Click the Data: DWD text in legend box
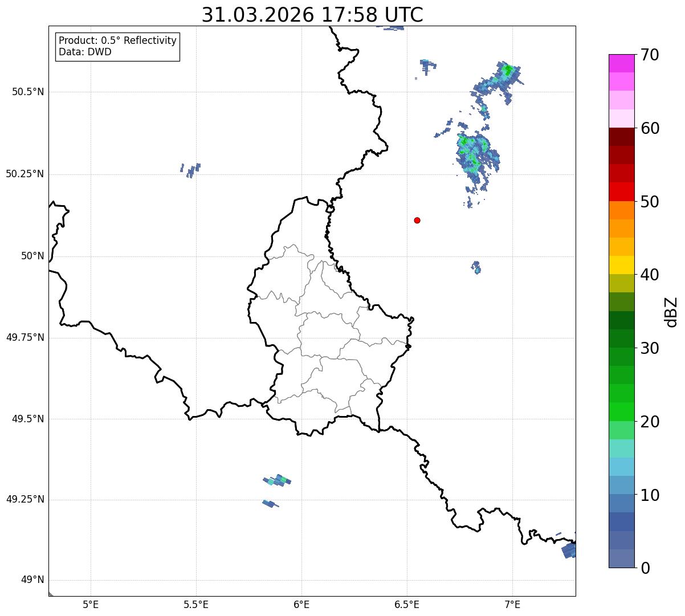 tap(85, 52)
